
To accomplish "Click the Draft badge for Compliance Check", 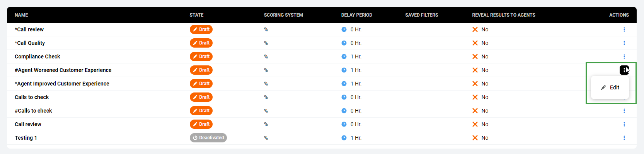I will [201, 56].
